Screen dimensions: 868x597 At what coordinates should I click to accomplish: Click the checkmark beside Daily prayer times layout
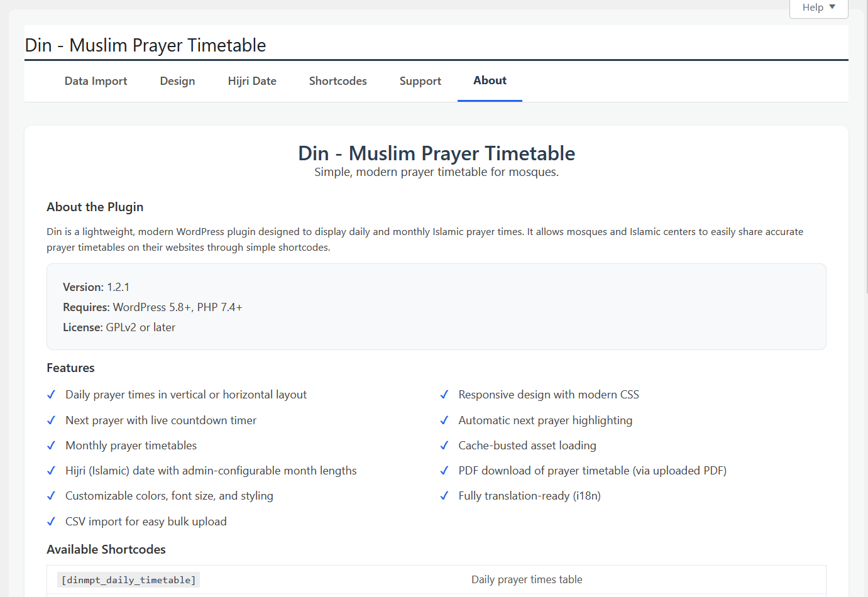pos(52,395)
